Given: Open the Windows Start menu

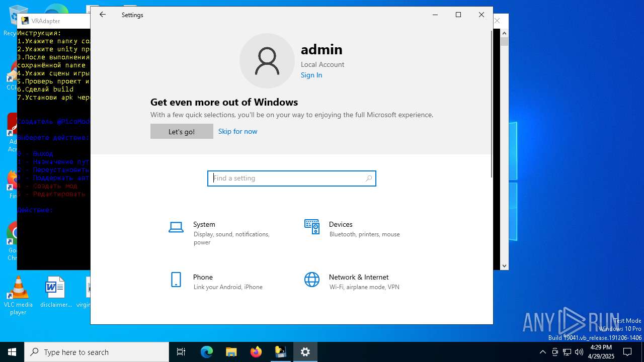Looking at the screenshot, I should 12,352.
